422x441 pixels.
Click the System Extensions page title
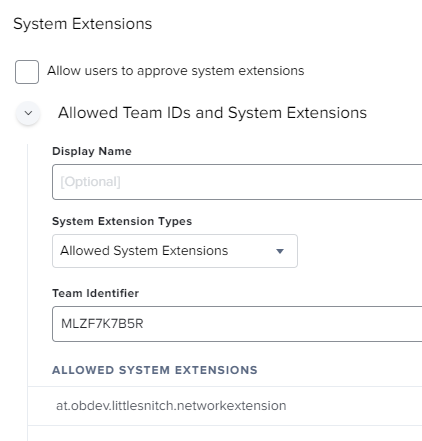82,24
